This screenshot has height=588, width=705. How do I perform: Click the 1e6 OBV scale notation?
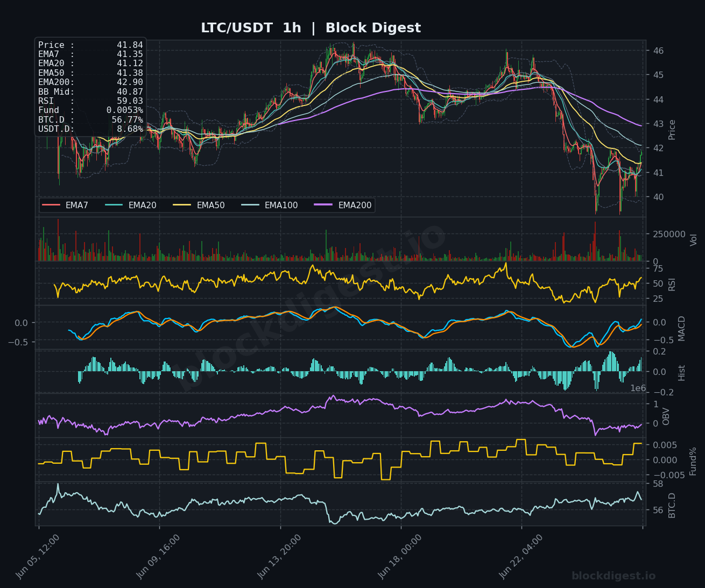(638, 388)
